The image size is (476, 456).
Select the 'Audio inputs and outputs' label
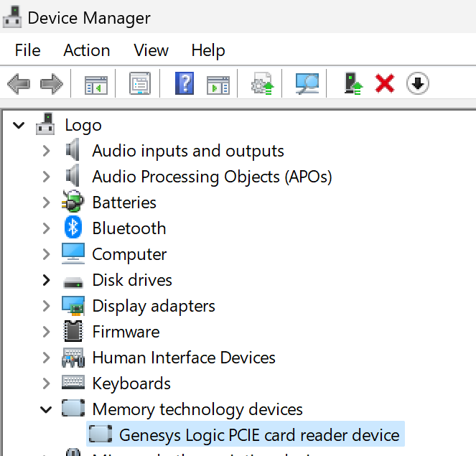[188, 151]
